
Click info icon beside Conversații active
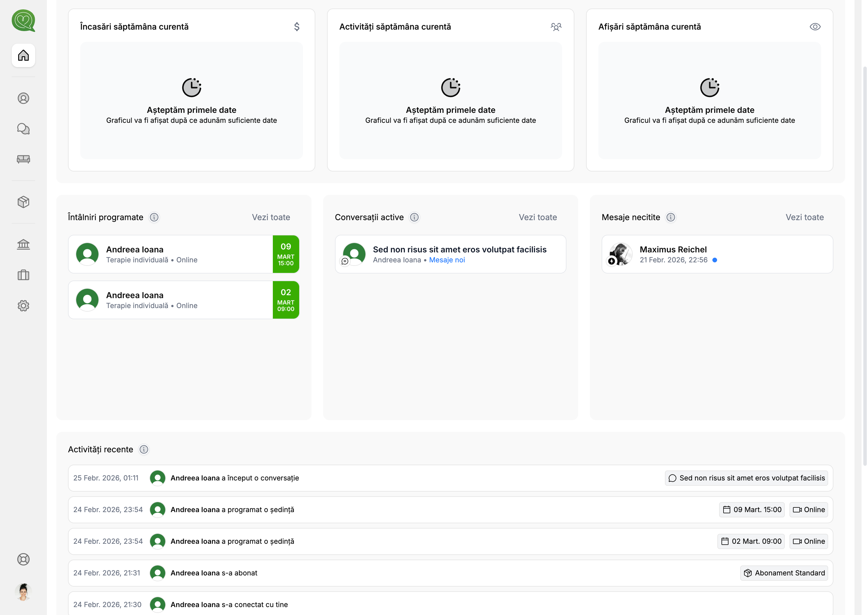tap(414, 218)
